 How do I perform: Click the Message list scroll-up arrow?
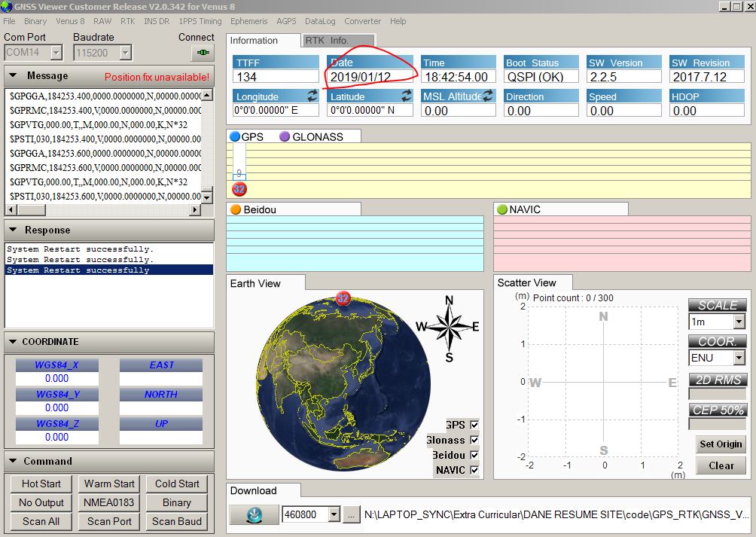(x=207, y=94)
